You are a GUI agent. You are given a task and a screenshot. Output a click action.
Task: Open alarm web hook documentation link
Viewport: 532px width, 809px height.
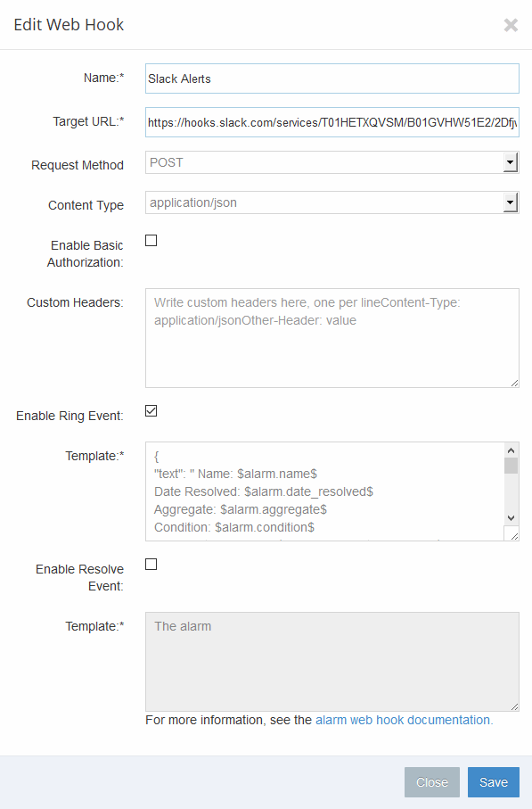click(405, 720)
